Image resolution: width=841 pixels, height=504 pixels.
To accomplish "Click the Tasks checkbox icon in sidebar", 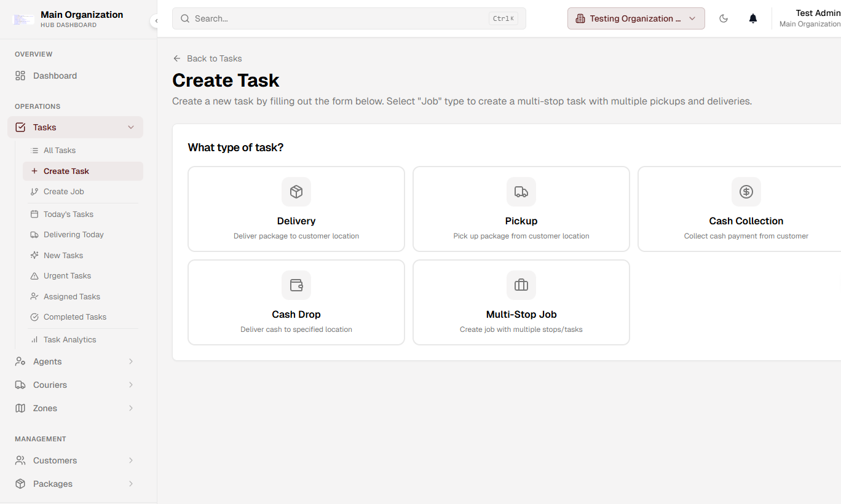I will tap(20, 127).
